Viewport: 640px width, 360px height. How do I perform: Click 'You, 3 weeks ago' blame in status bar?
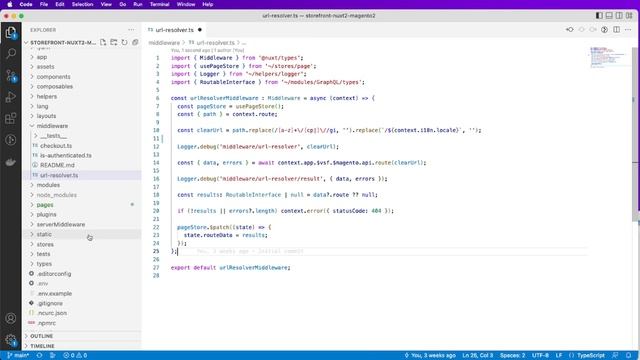[430, 355]
